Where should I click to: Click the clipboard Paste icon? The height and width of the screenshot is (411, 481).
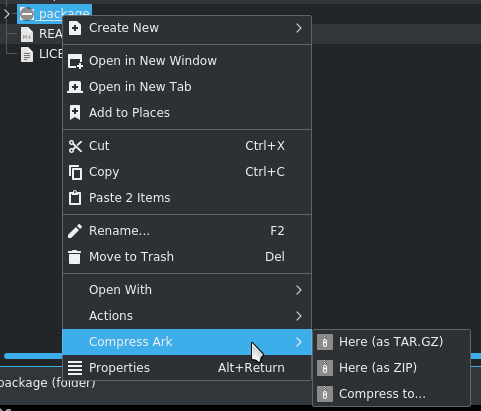[75, 198]
